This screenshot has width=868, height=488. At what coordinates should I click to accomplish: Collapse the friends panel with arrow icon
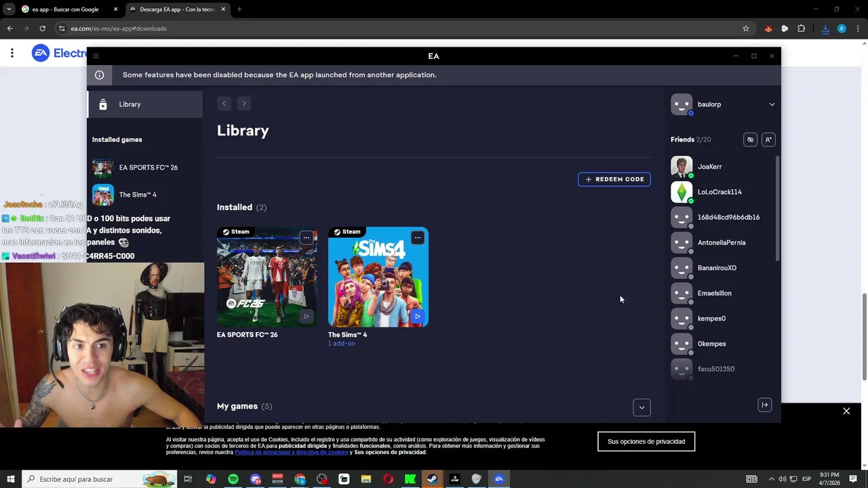[x=765, y=405]
